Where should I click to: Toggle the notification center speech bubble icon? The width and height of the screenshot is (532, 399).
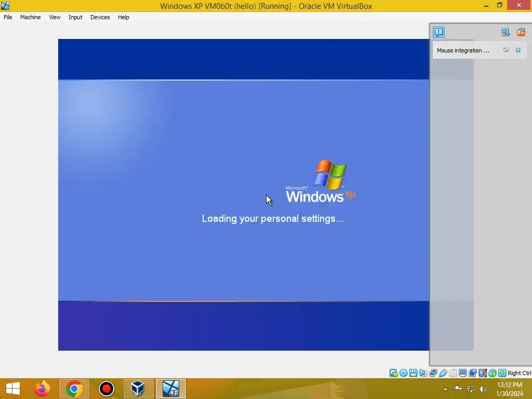click(x=438, y=32)
